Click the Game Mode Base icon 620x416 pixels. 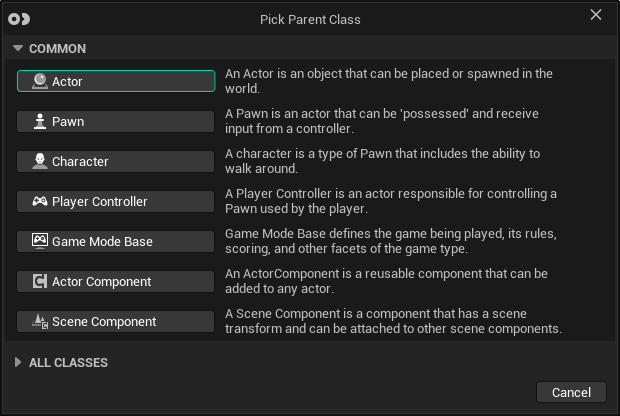pos(40,241)
